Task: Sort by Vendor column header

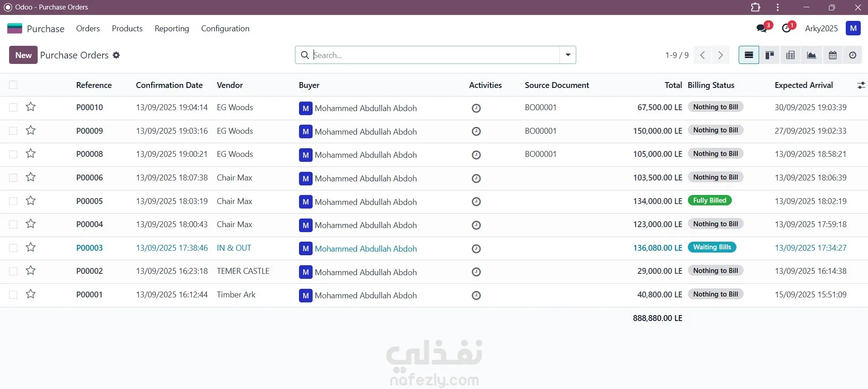Action: [230, 85]
